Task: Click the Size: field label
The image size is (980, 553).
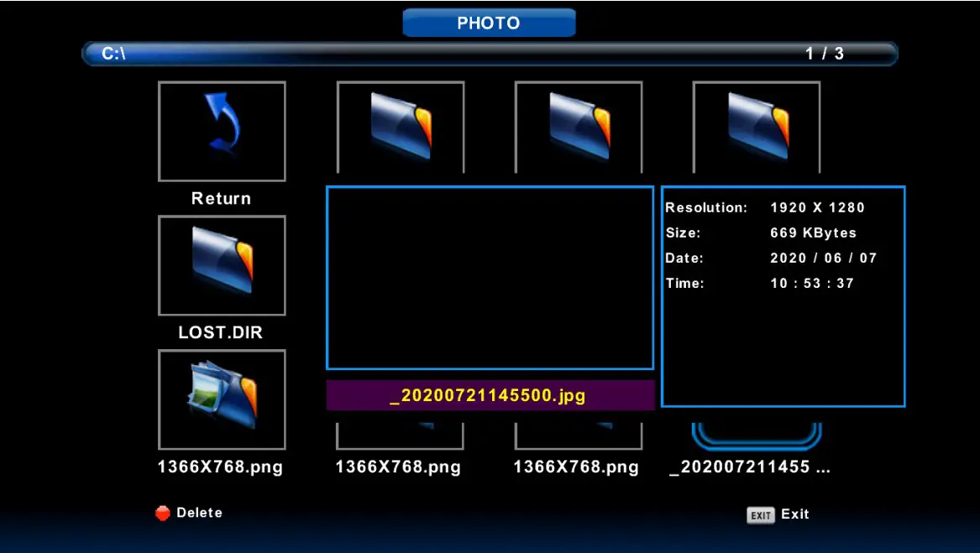Action: (x=683, y=233)
